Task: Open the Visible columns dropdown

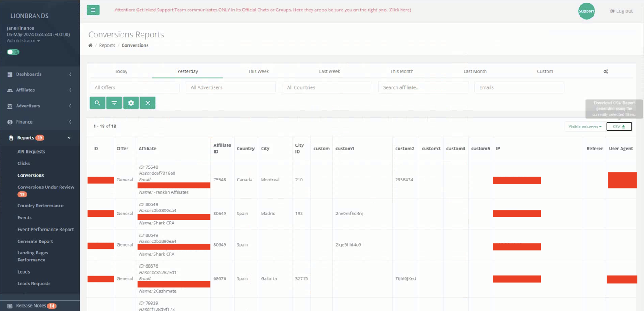Action: tap(584, 127)
